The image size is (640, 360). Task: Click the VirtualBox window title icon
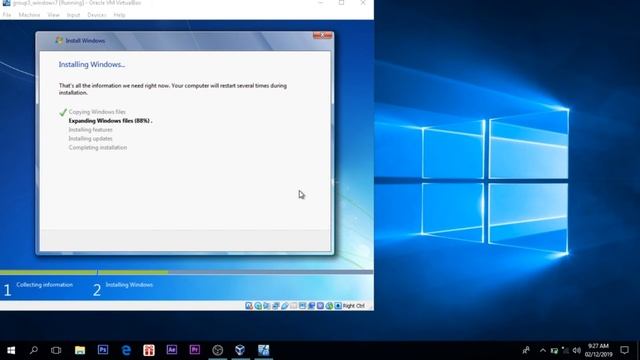coord(6,3)
